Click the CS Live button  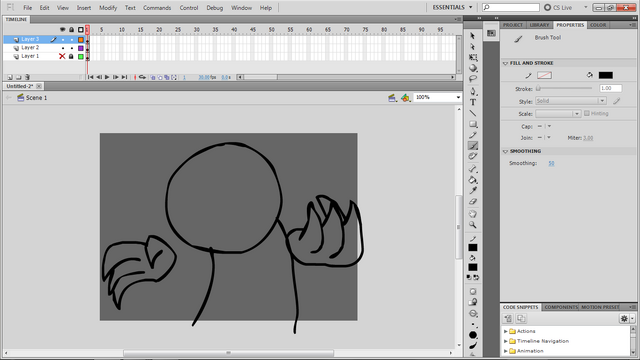[x=558, y=7]
